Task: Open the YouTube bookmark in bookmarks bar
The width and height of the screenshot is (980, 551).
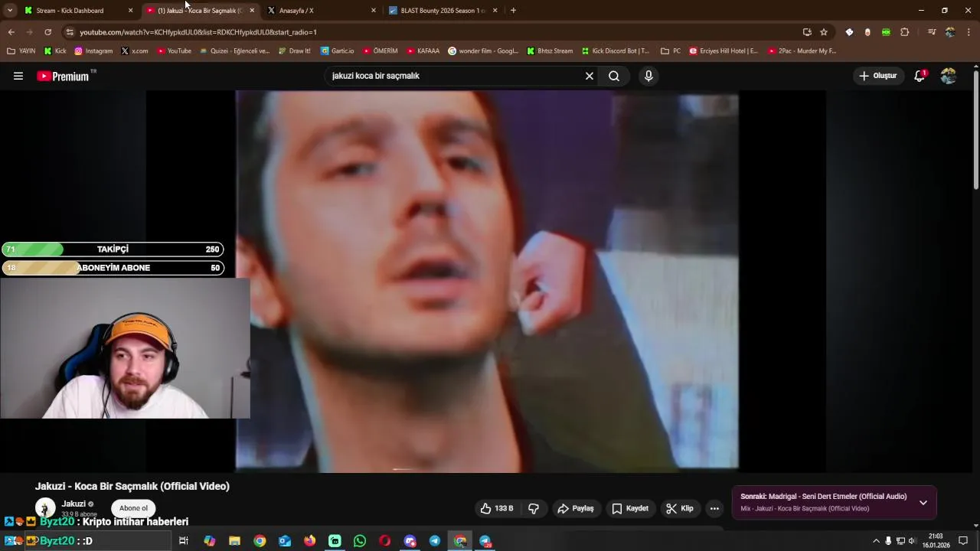Action: [x=174, y=51]
